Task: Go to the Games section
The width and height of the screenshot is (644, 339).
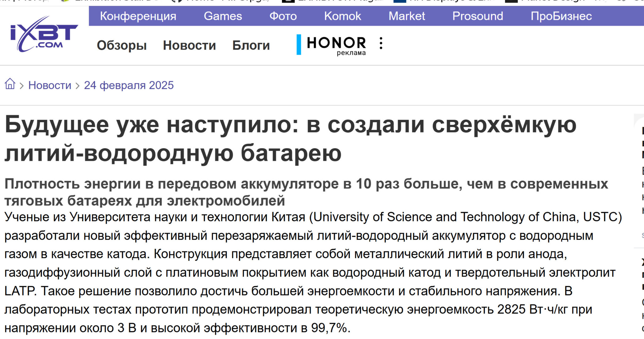Action: click(223, 16)
